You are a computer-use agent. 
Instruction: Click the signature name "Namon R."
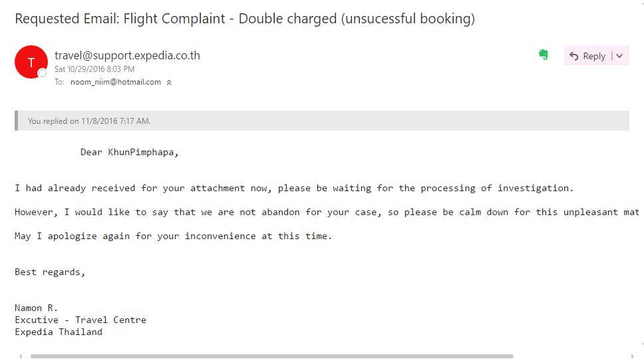coord(37,308)
